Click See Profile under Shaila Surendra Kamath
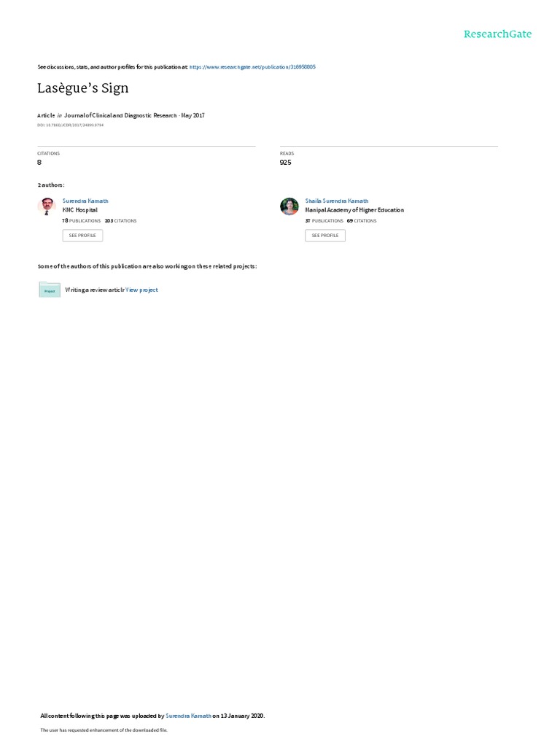The width and height of the screenshot is (560, 747). point(325,236)
